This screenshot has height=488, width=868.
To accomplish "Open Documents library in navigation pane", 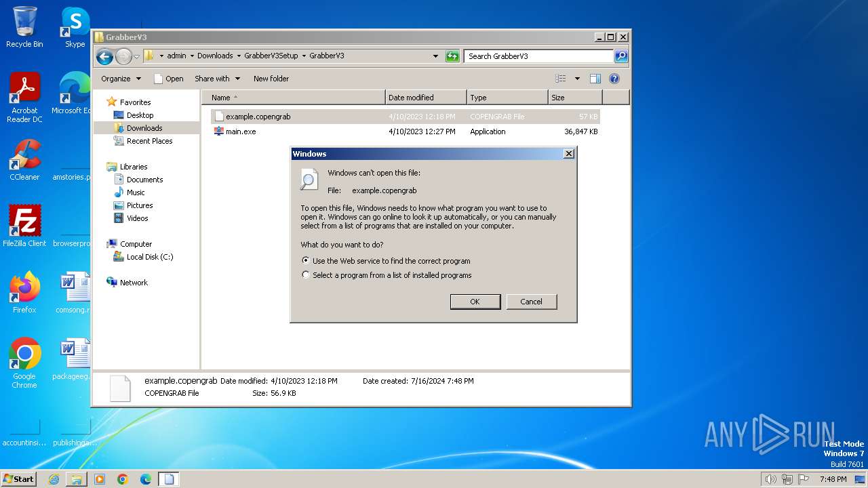I will click(x=144, y=180).
